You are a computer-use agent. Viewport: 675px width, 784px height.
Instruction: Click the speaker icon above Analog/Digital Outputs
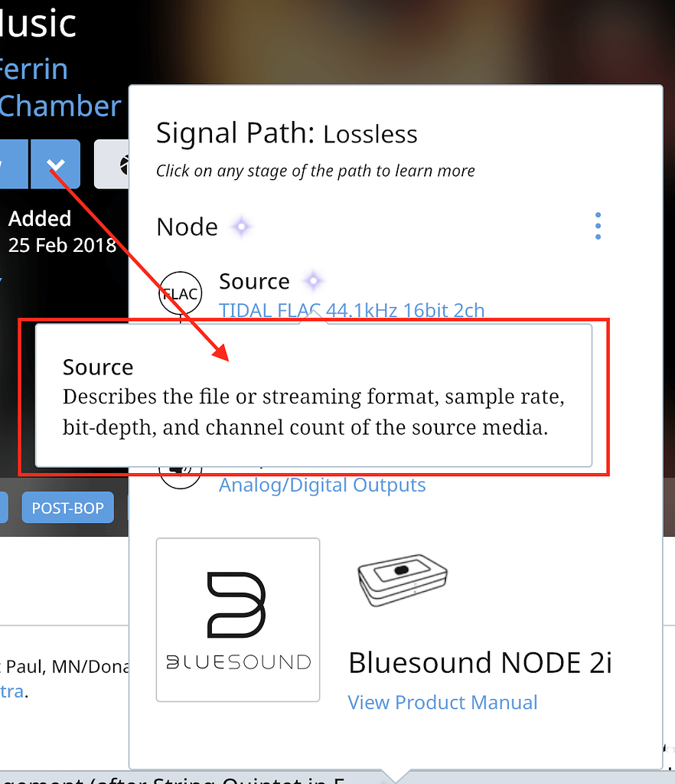point(180,465)
